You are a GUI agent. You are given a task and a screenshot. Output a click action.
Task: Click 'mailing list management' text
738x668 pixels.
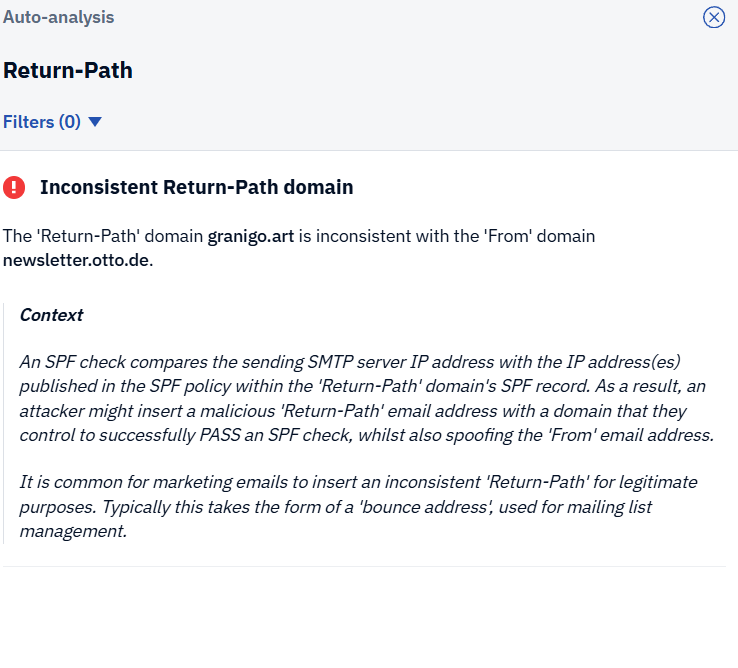click(336, 519)
